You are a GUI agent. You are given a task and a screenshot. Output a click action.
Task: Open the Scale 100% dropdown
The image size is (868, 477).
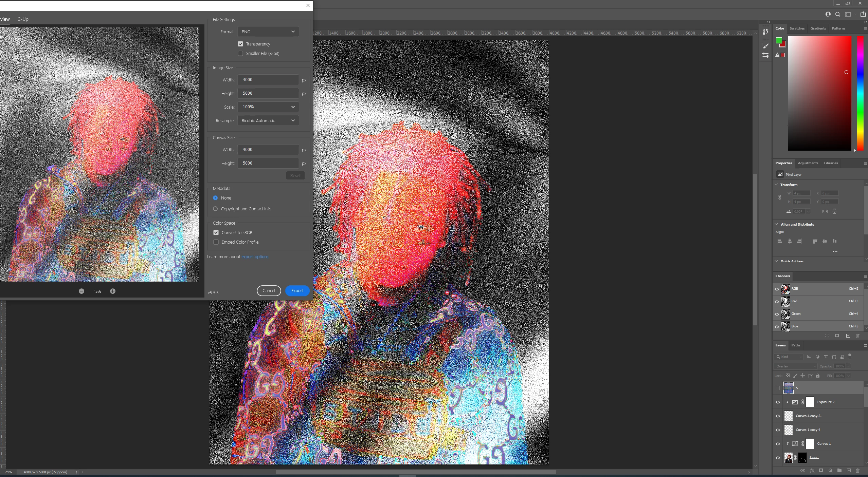(268, 107)
